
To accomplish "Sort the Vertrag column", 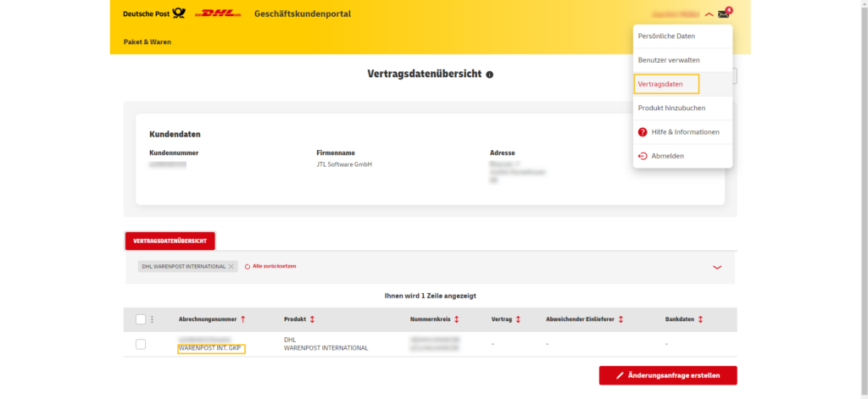I will pos(518,319).
